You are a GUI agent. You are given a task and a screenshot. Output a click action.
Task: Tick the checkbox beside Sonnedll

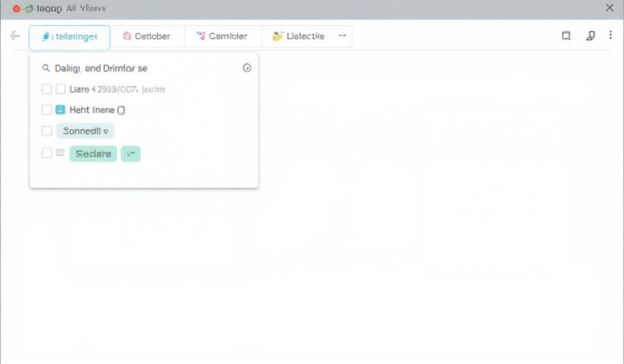pos(46,131)
